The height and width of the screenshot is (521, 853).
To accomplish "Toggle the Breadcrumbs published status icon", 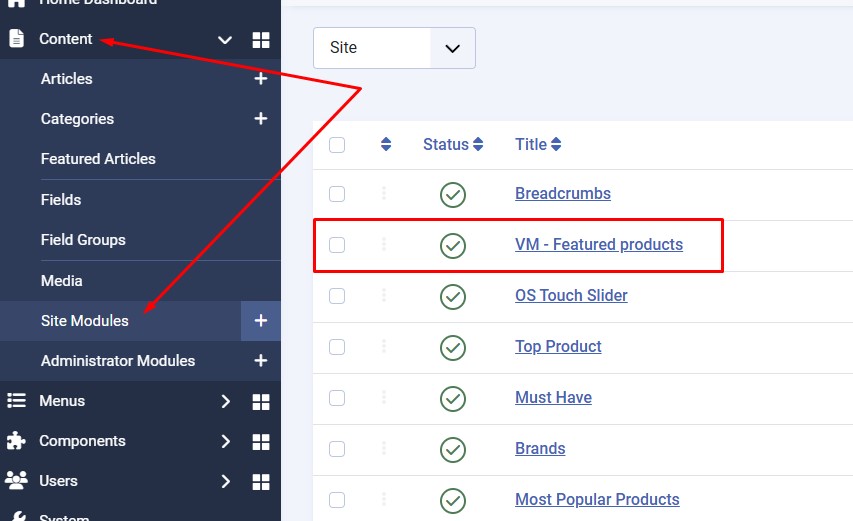I will pyautogui.click(x=453, y=194).
